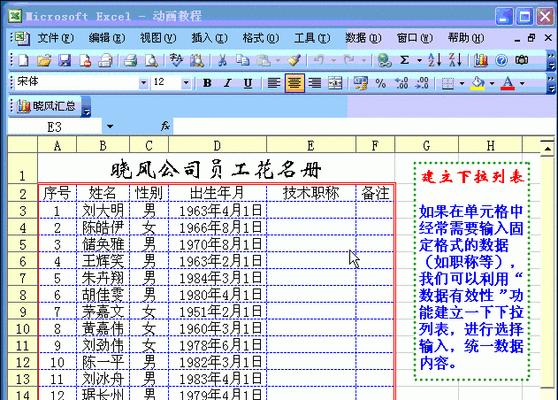Open Excel Help question mark icon

click(x=501, y=60)
